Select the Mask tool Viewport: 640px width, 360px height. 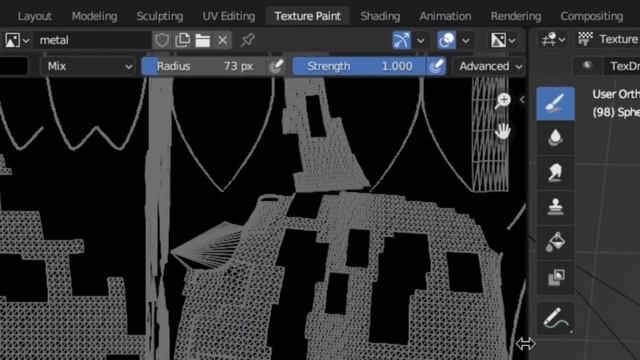[555, 278]
